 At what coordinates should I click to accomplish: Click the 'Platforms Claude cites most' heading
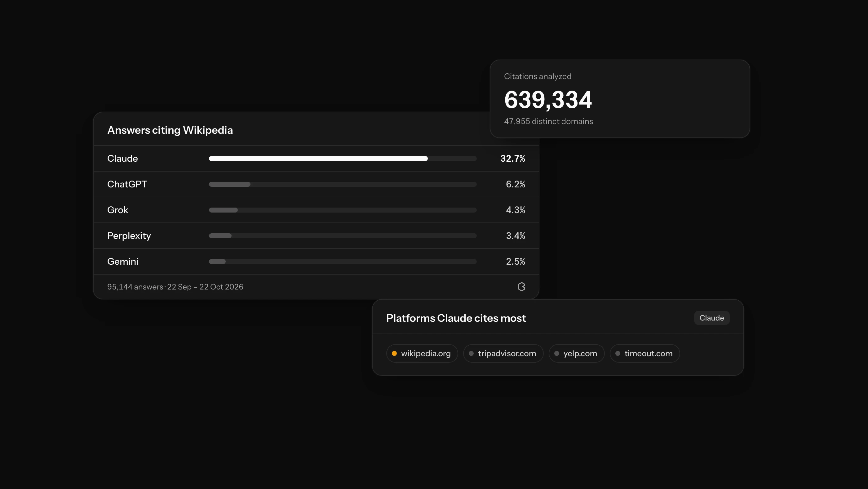pos(456,318)
